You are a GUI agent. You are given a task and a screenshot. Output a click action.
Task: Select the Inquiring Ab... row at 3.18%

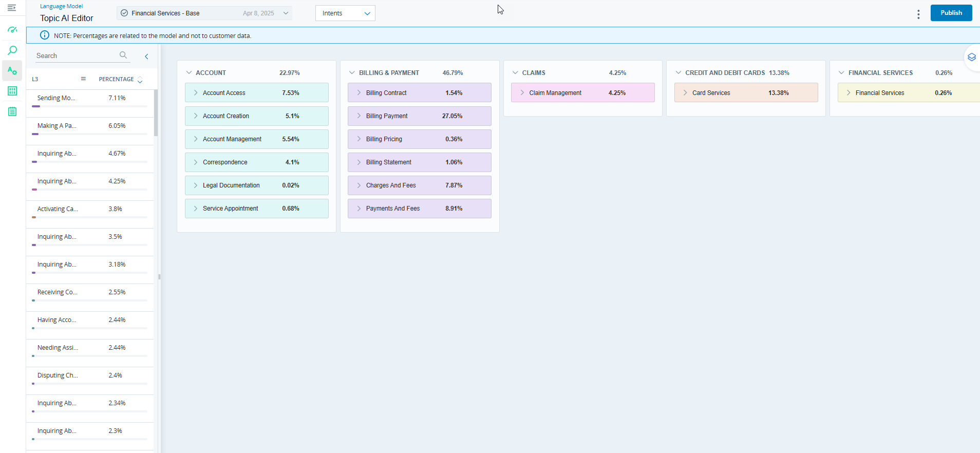pyautogui.click(x=90, y=270)
